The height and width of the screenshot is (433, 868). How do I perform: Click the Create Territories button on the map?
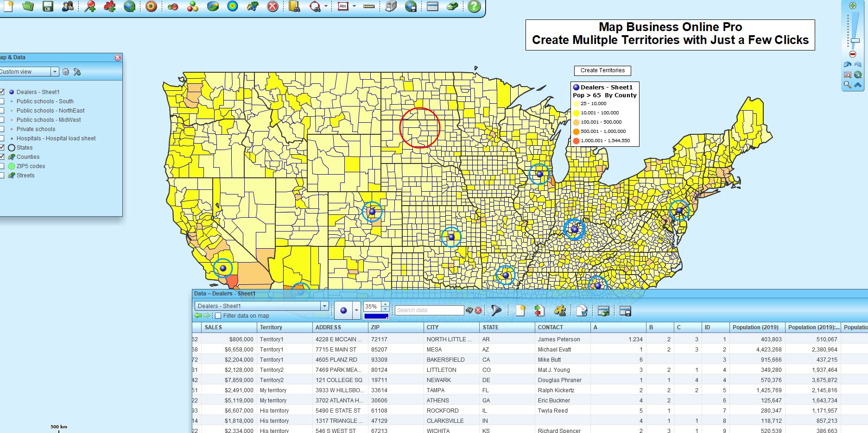[602, 70]
